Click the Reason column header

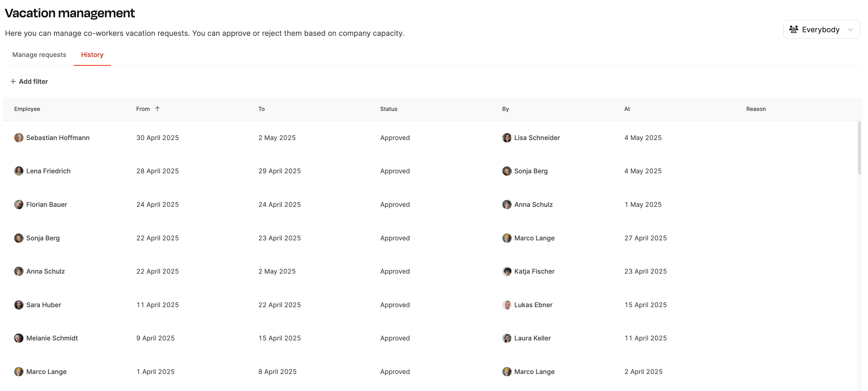click(x=756, y=109)
